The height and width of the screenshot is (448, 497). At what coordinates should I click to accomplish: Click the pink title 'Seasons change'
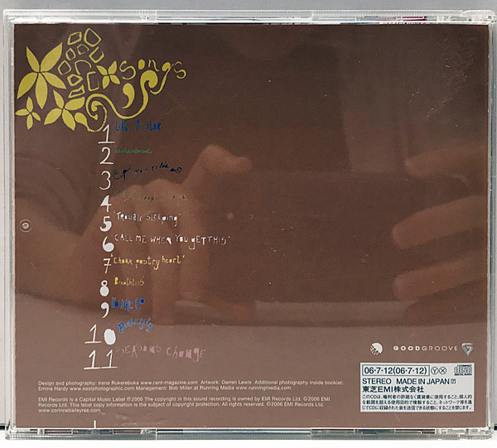click(x=161, y=352)
